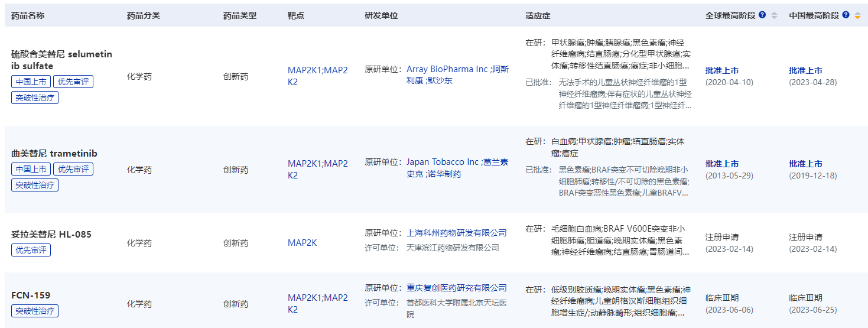Open drug 硫酸司美替尼 selumetinib sulfate
Image resolution: width=868 pixels, height=328 pixels.
61,60
